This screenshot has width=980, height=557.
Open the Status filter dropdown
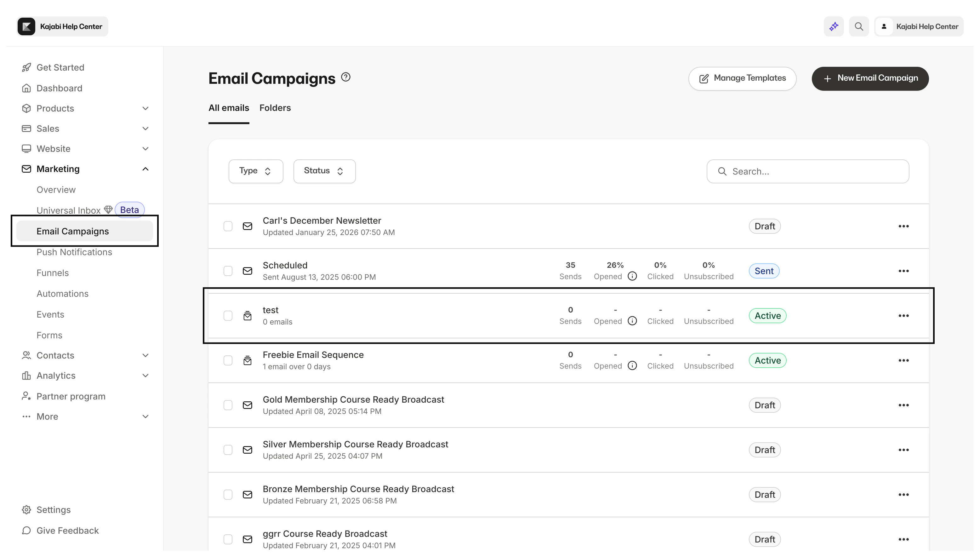pos(324,171)
